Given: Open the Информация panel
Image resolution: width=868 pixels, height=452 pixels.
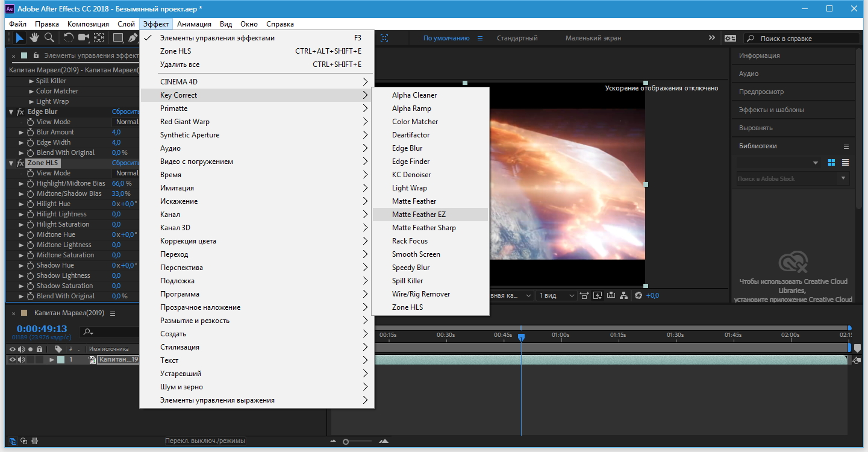Looking at the screenshot, I should click(x=759, y=55).
